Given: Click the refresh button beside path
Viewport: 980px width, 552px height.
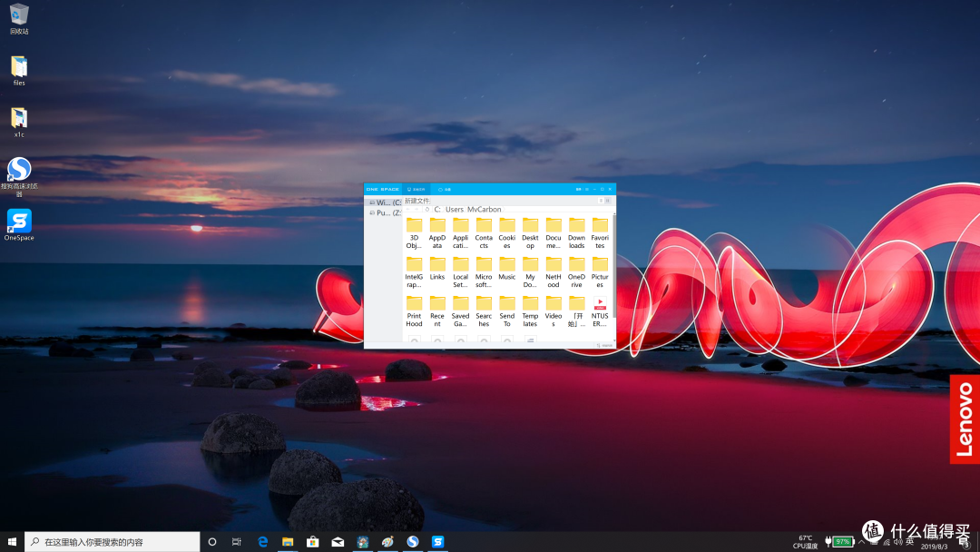Looking at the screenshot, I should tap(426, 210).
